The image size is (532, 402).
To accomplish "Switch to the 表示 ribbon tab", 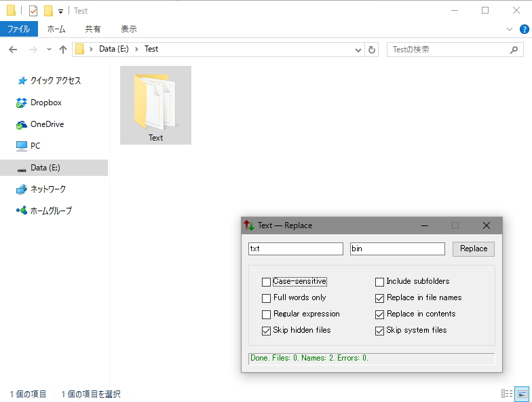I will [129, 29].
